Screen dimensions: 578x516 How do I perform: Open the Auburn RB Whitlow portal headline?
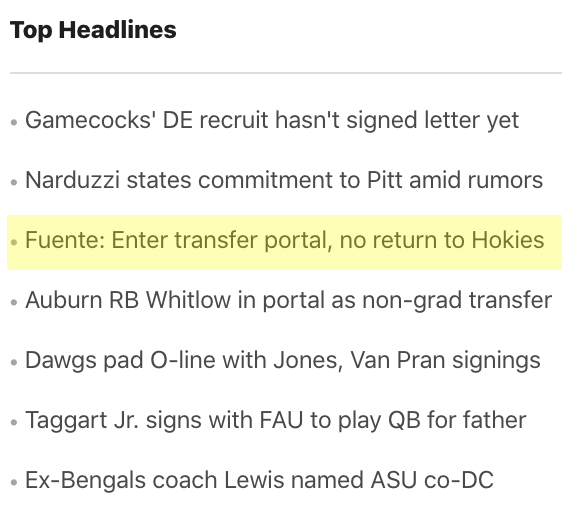pos(289,300)
